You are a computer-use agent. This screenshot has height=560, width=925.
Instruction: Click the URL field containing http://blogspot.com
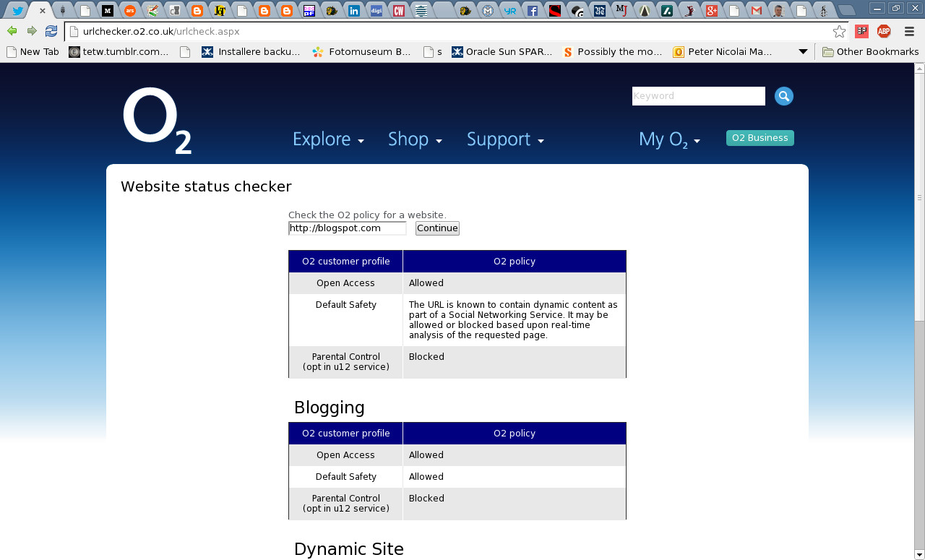click(x=348, y=228)
